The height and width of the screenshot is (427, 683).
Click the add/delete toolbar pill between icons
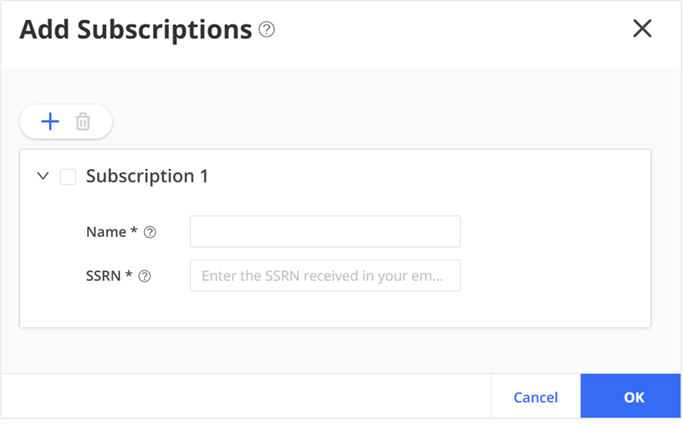pos(67,122)
